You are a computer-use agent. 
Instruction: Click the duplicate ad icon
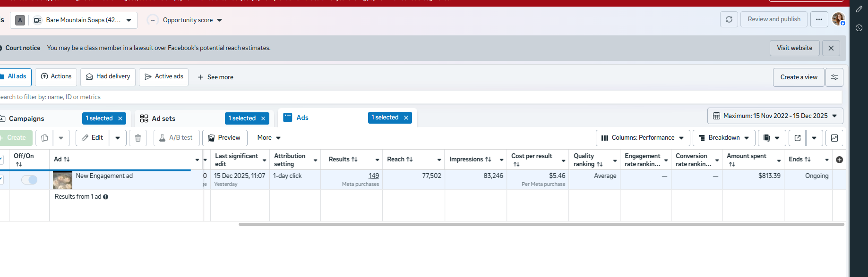pos(44,138)
